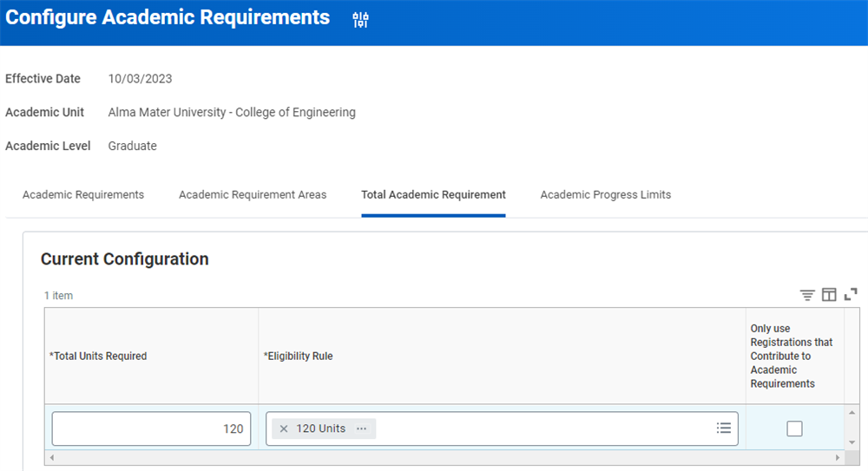Screen dimensions: 868x471
Task: Click the 1 item count label
Action: (x=59, y=296)
